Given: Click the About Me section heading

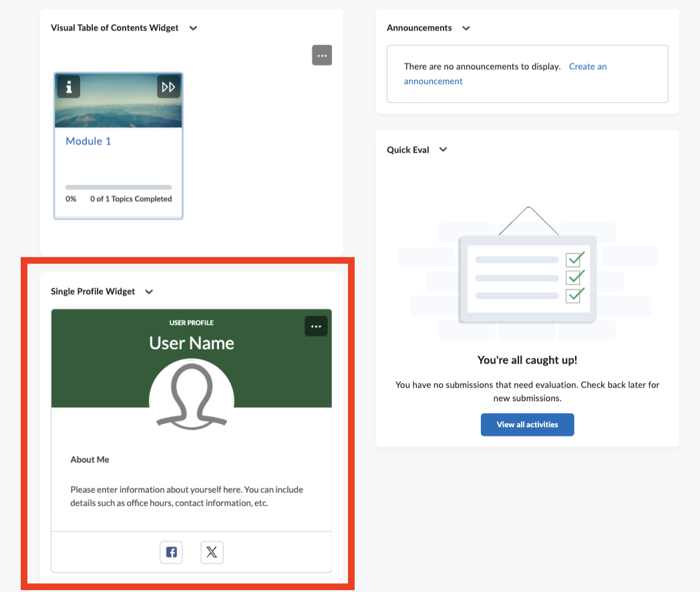Looking at the screenshot, I should (90, 459).
